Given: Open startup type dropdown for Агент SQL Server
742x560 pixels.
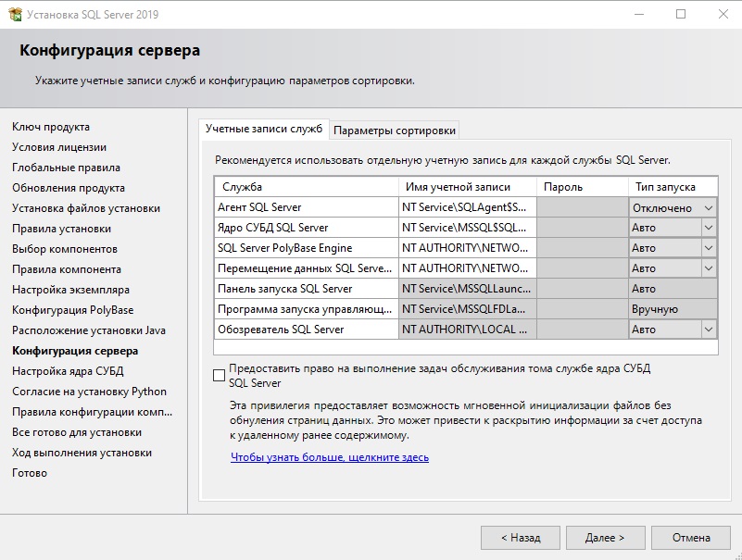Looking at the screenshot, I should 709,208.
